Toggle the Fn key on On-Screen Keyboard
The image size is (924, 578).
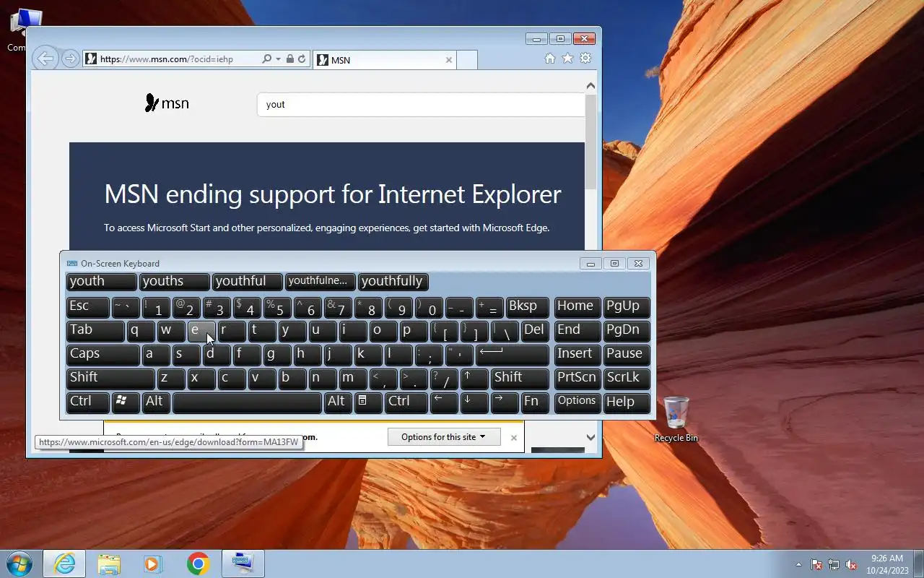534,402
